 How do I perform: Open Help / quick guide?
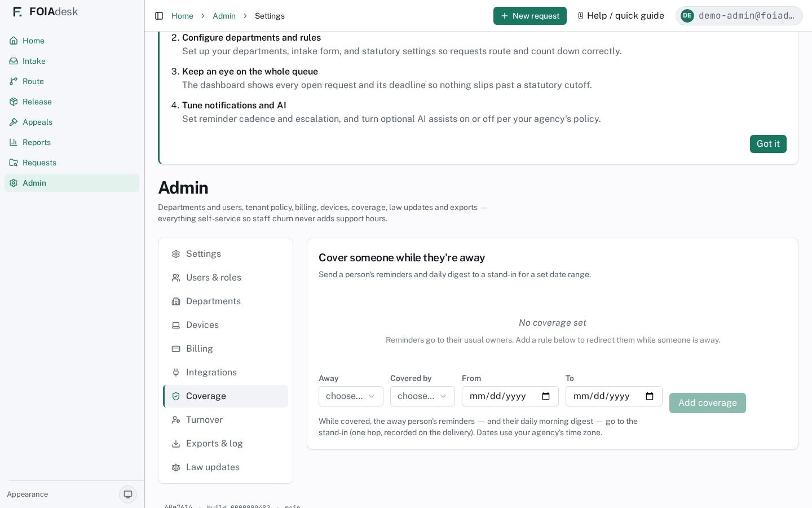coord(621,16)
